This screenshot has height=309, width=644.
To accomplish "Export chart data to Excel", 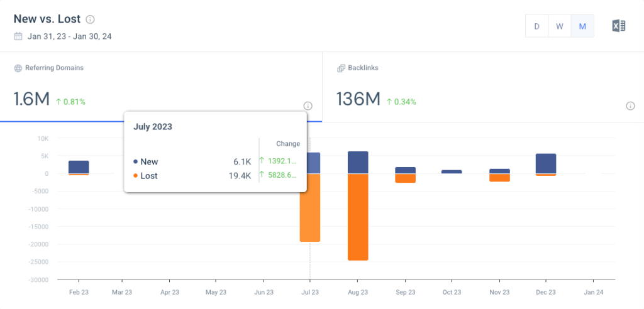I will [618, 26].
